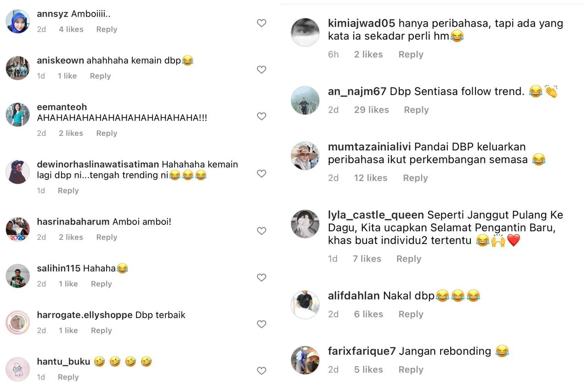Tap the heart beside salihin115's comment

tap(261, 278)
